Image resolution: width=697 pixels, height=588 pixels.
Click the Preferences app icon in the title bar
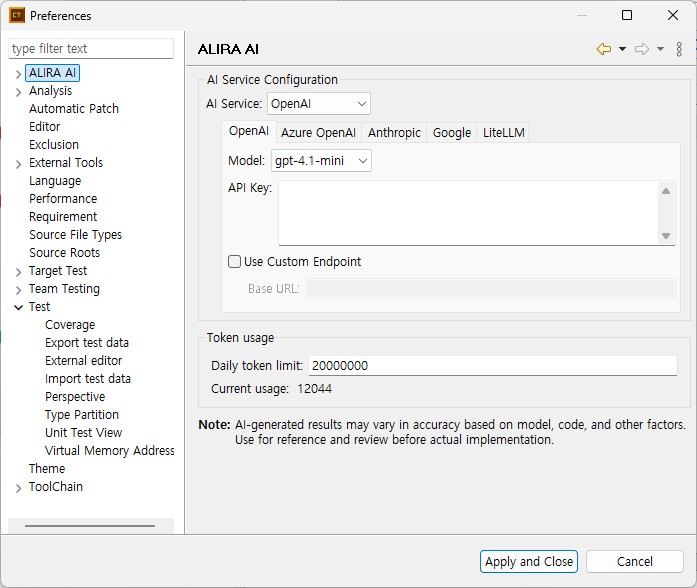(x=17, y=16)
